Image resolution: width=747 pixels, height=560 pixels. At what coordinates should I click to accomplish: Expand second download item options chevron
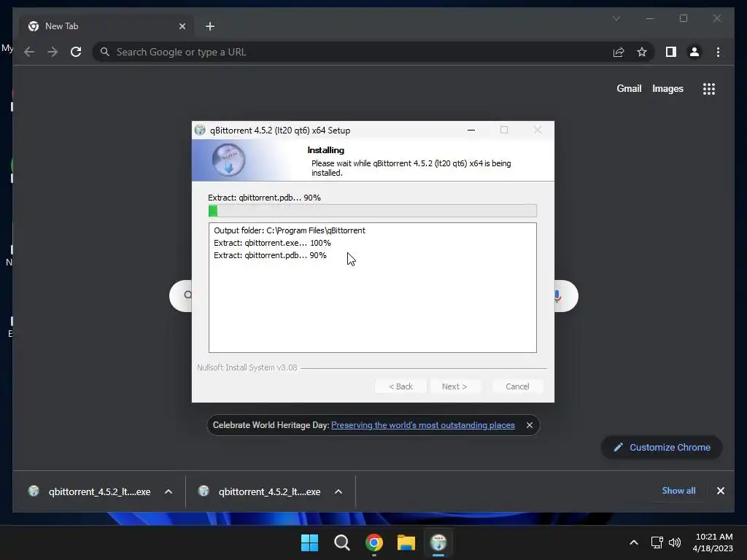(x=338, y=491)
